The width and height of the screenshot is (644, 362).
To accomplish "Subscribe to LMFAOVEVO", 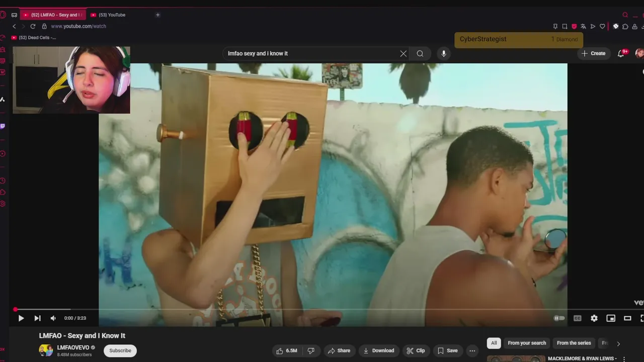I will [120, 350].
